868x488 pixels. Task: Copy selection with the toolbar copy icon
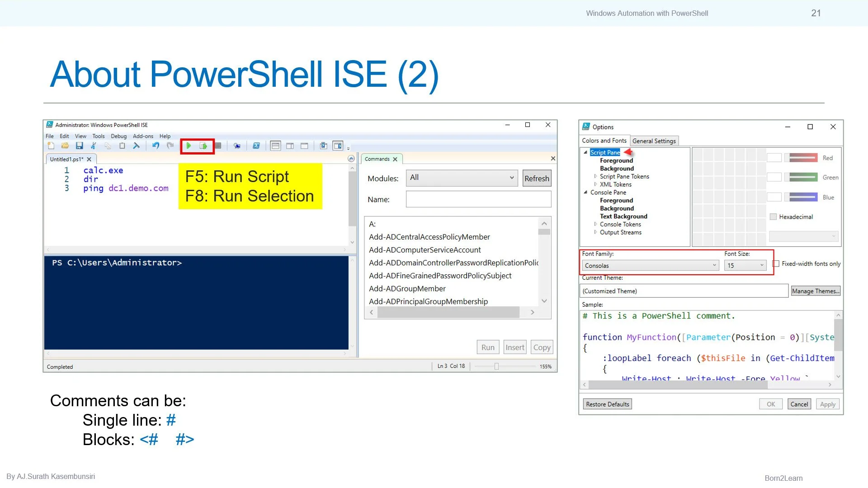pos(108,145)
